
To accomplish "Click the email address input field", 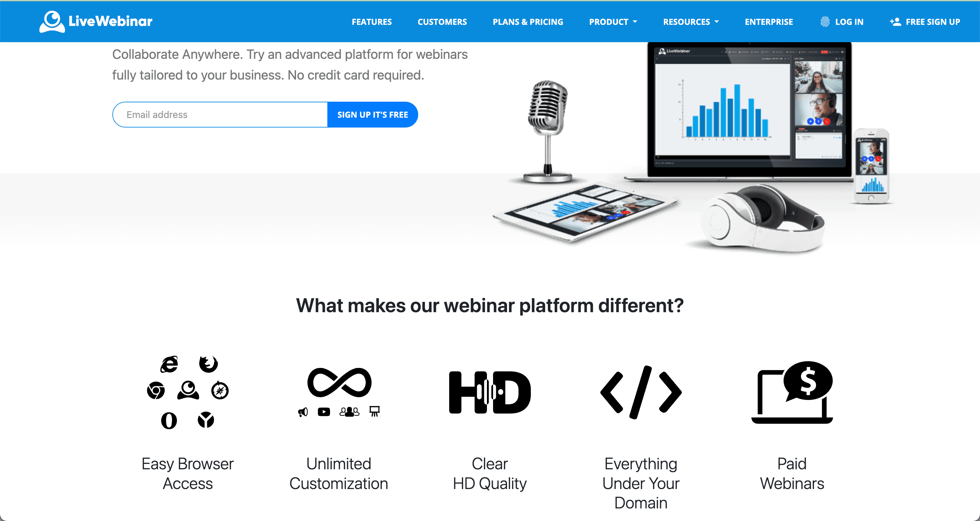I will pos(220,114).
